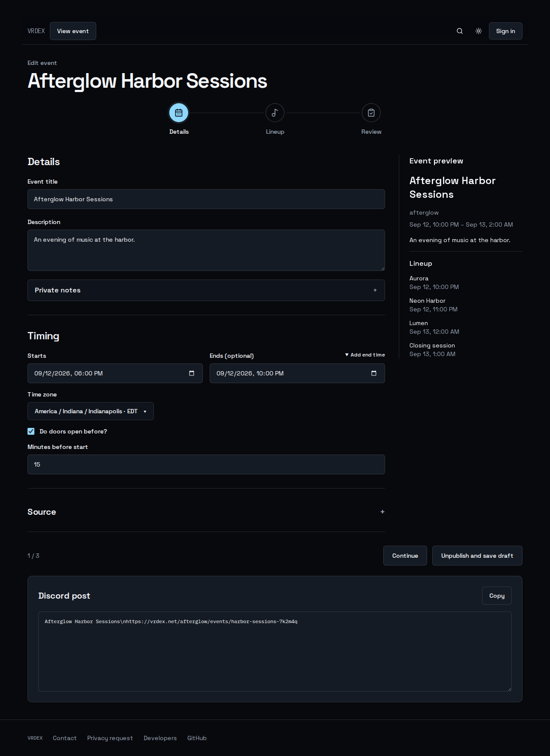Viewport: 550px width, 756px height.
Task: Open the Privacy request footer link
Action: pos(110,738)
